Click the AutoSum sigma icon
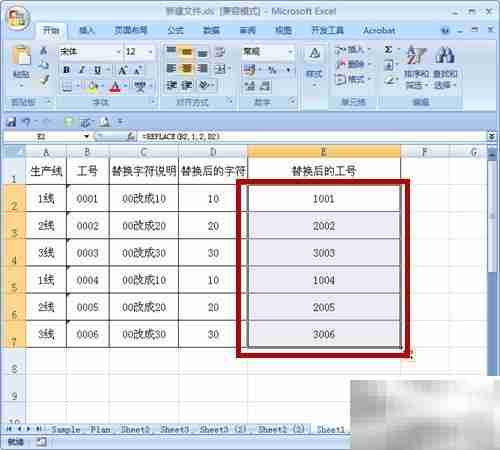500x450 pixels. click(388, 50)
